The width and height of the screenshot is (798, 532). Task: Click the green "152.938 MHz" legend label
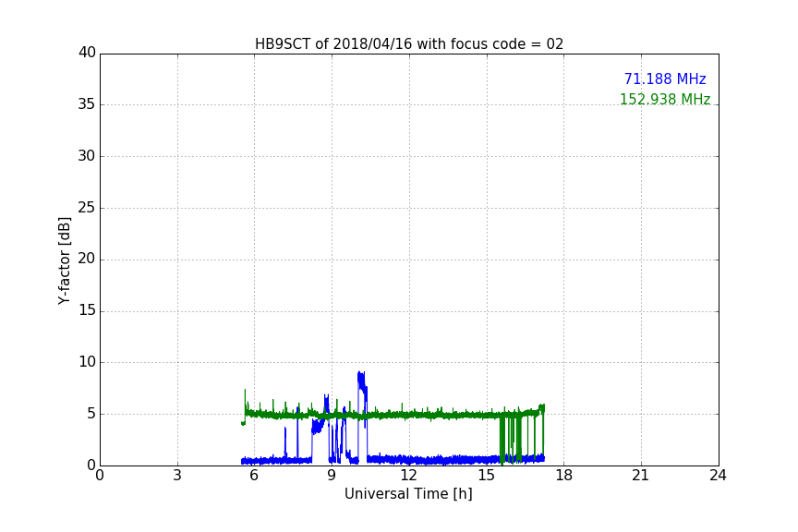(665, 99)
